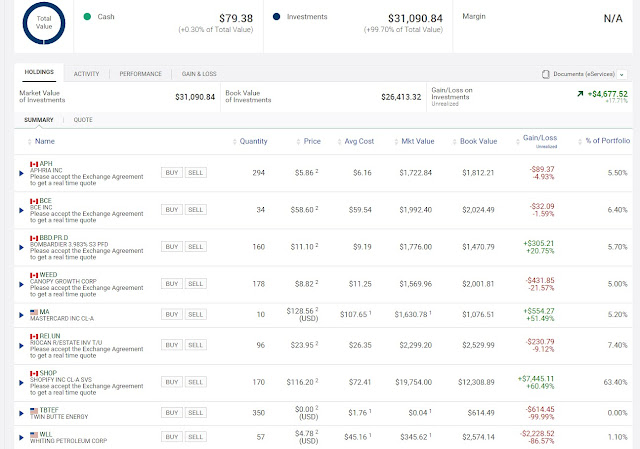Click the TBTEF ticker symbol

(x=49, y=410)
